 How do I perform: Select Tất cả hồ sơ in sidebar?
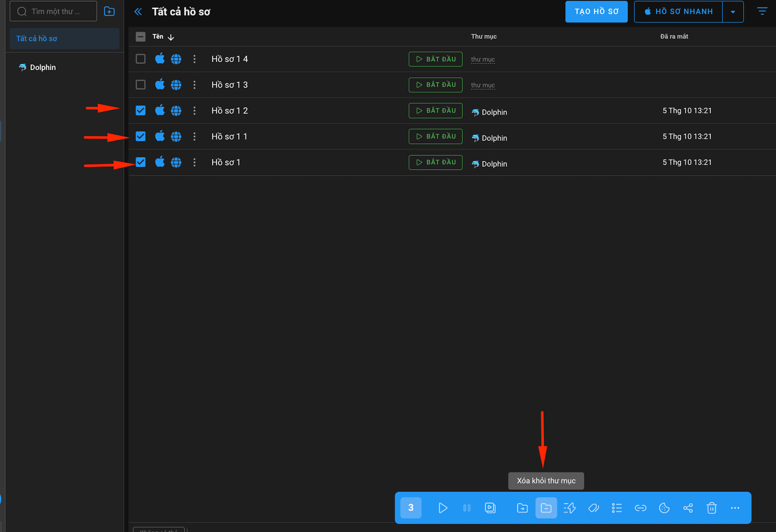(x=64, y=39)
